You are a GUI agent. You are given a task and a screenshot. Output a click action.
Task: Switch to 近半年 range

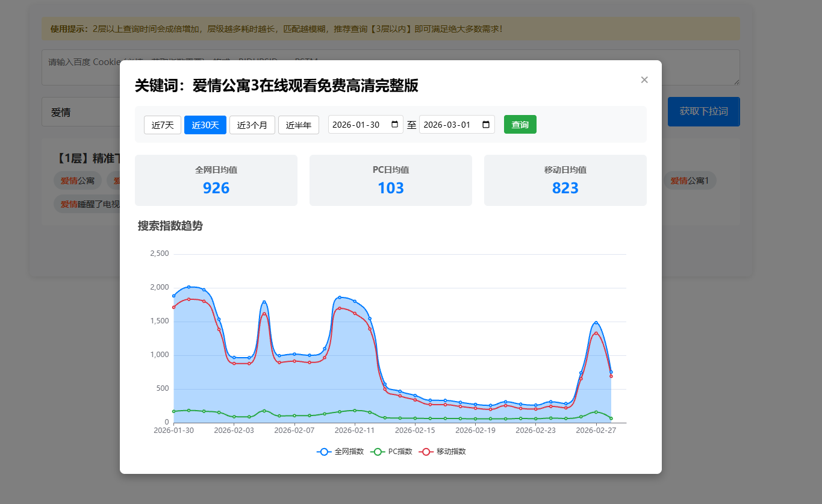click(x=299, y=125)
